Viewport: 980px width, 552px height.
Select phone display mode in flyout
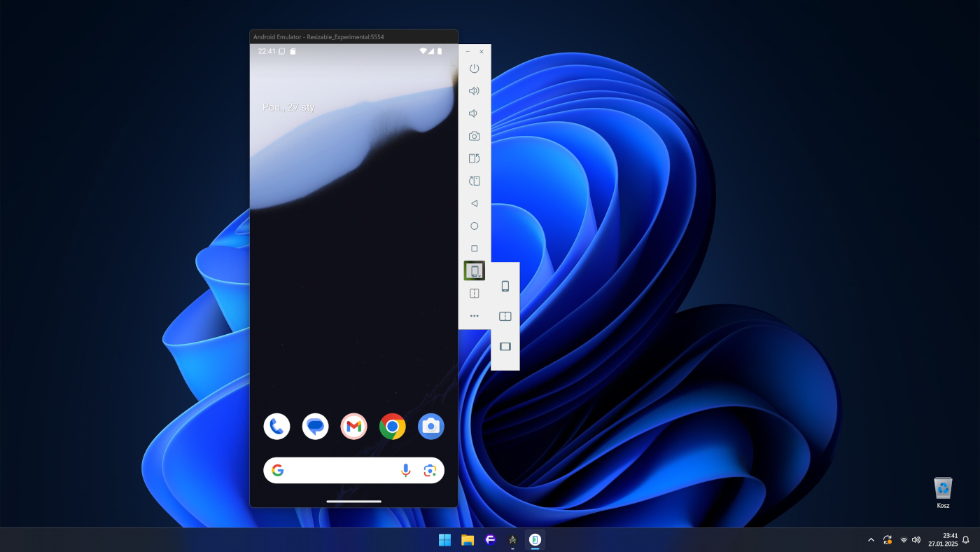tap(505, 286)
